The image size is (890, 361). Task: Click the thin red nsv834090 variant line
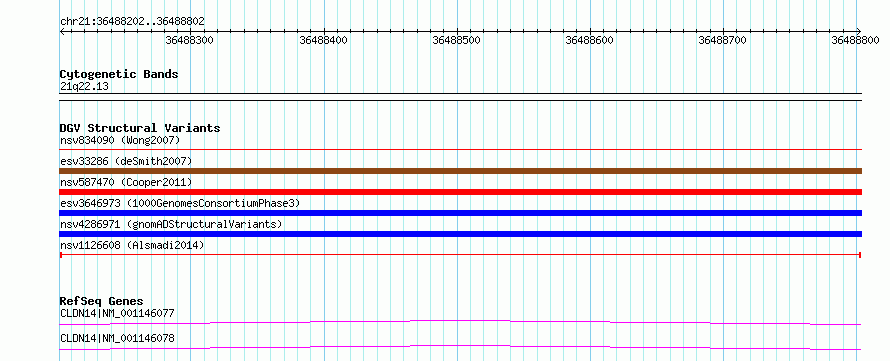(461, 149)
